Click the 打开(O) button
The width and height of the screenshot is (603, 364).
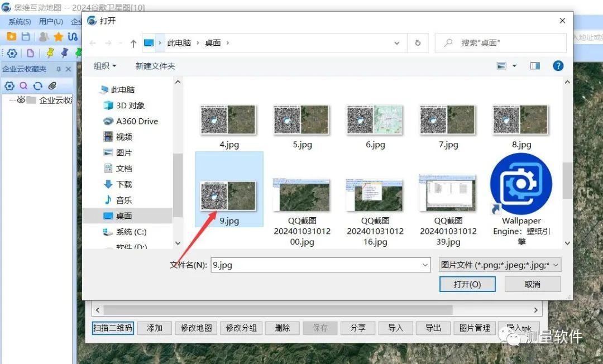coord(467,284)
